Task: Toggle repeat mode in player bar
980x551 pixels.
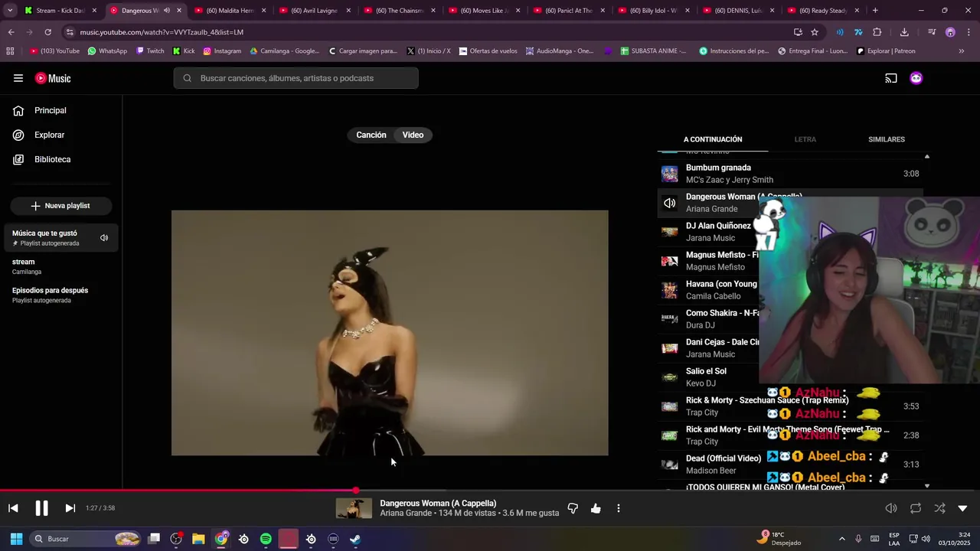Action: (x=916, y=508)
